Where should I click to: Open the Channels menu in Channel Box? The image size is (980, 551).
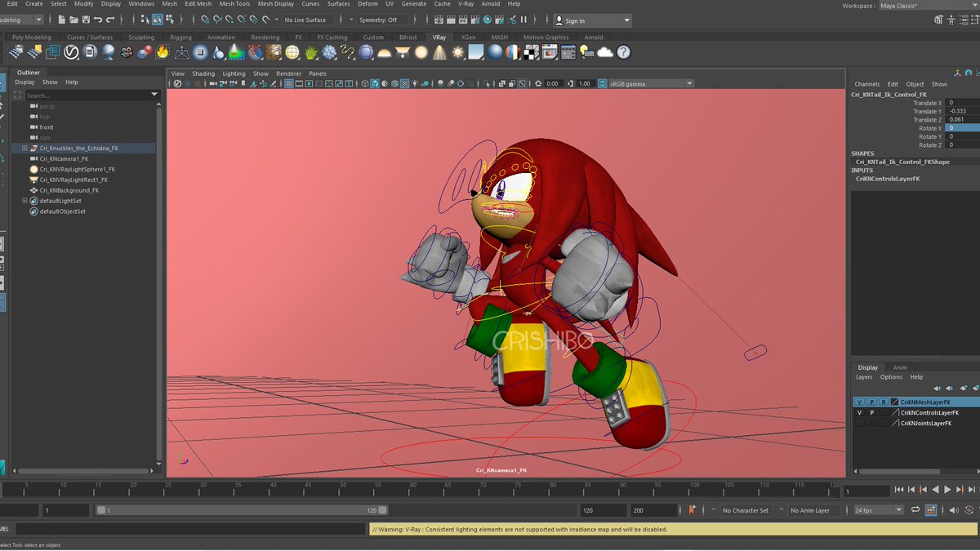866,84
